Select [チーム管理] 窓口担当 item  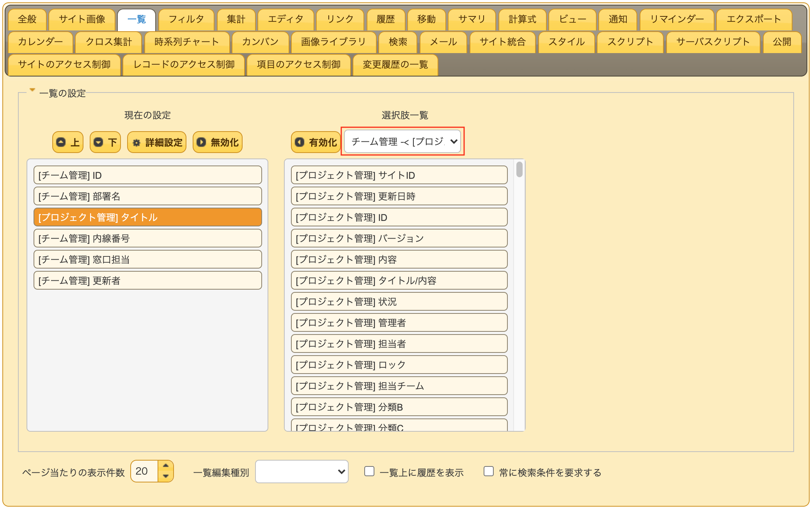coord(148,259)
